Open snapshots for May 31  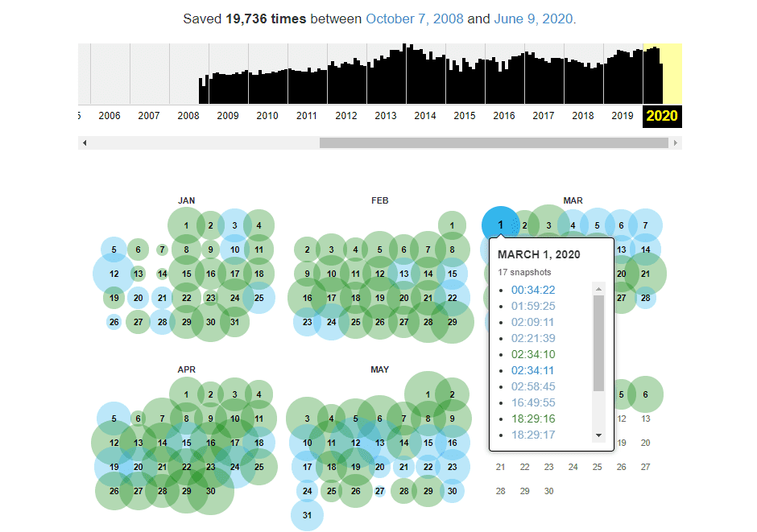[x=307, y=515]
